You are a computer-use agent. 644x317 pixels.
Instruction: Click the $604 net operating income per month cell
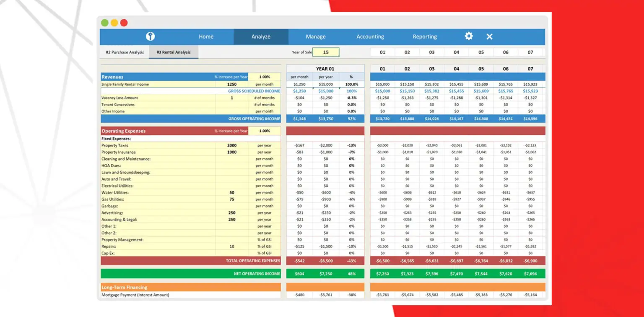pyautogui.click(x=299, y=274)
